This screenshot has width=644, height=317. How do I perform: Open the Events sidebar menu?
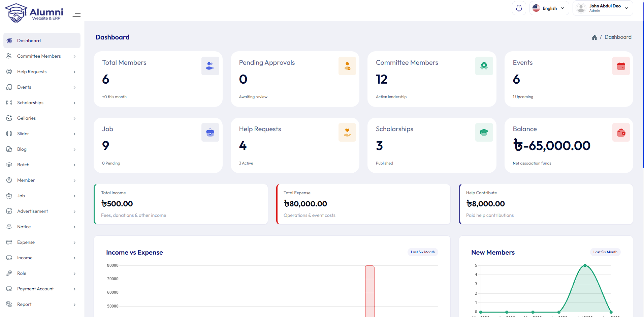(42, 87)
